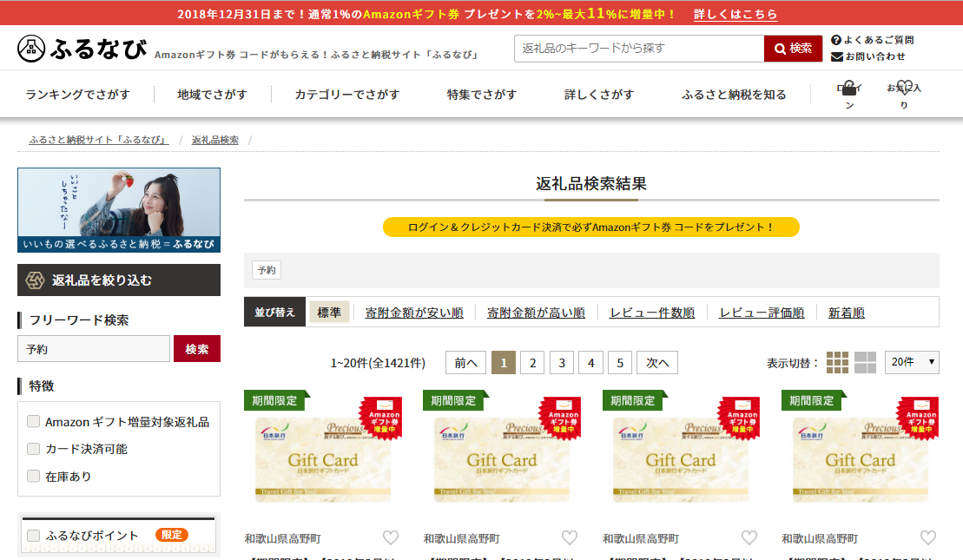Check ふるなびポイント checkbox
This screenshot has width=963, height=560.
click(x=33, y=536)
